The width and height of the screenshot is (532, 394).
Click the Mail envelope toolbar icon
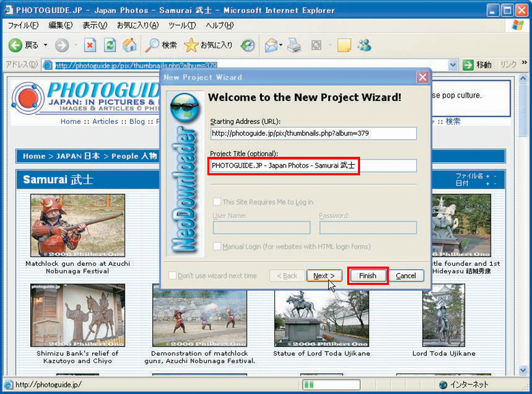(271, 46)
